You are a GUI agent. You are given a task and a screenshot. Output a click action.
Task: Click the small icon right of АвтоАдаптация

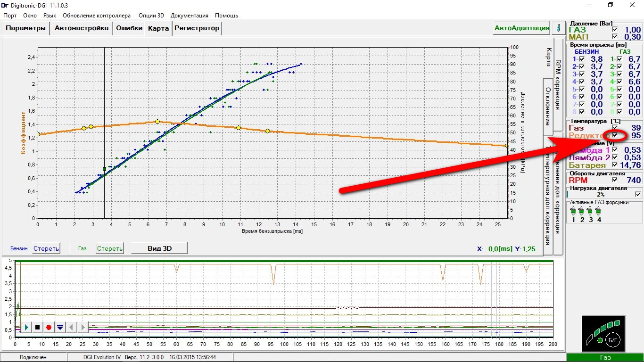559,28
